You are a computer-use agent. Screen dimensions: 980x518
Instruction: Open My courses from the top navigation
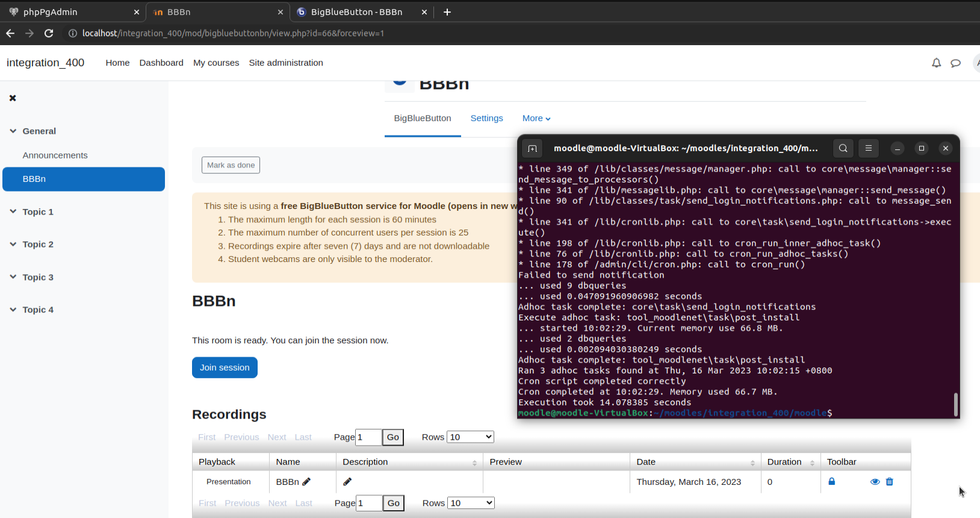(216, 63)
